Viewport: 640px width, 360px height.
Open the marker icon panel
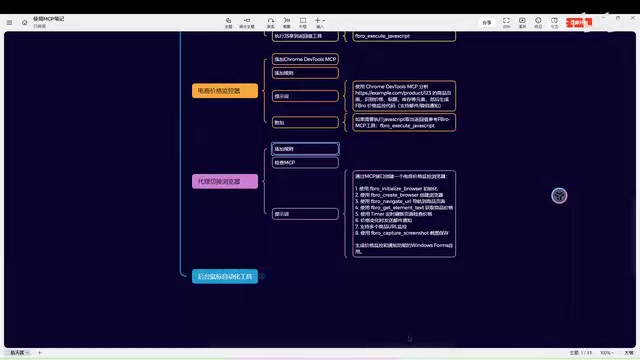(538, 22)
